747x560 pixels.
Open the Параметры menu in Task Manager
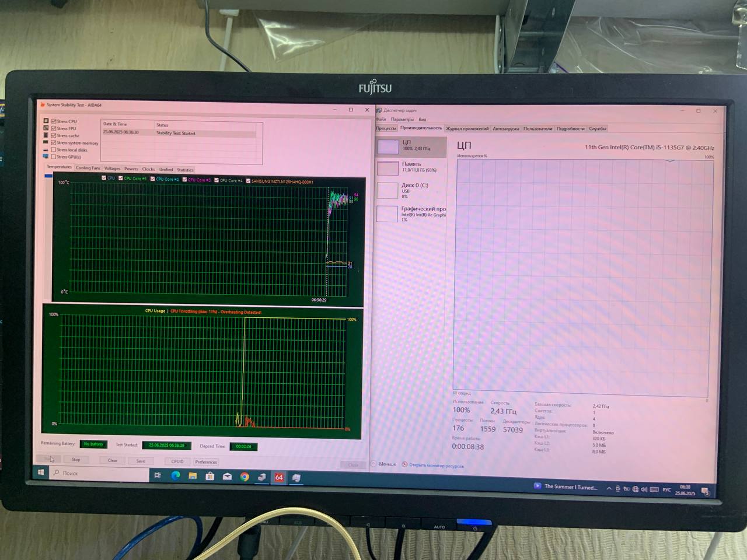[x=402, y=119]
